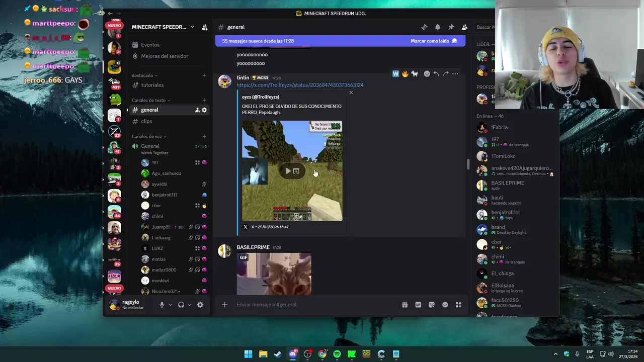Show hidden tray icons chevron
Screen dimensions: 644x362
(x=555, y=354)
